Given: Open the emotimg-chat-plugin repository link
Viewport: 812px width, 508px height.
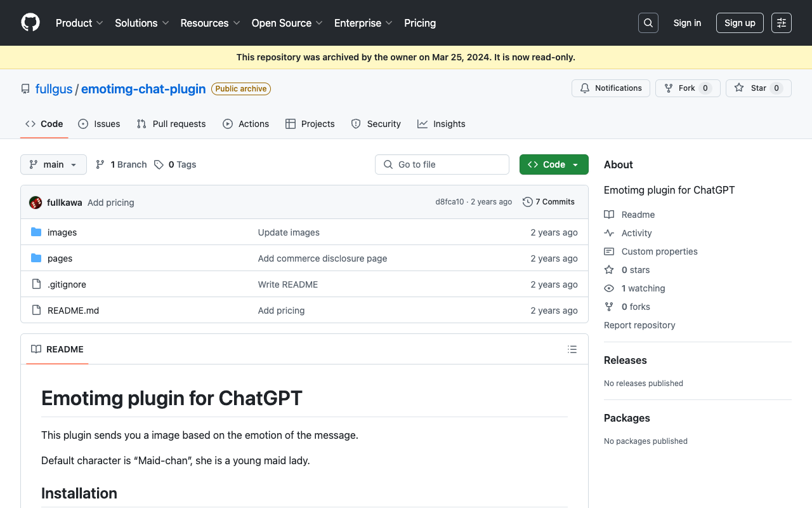Looking at the screenshot, I should coord(143,89).
